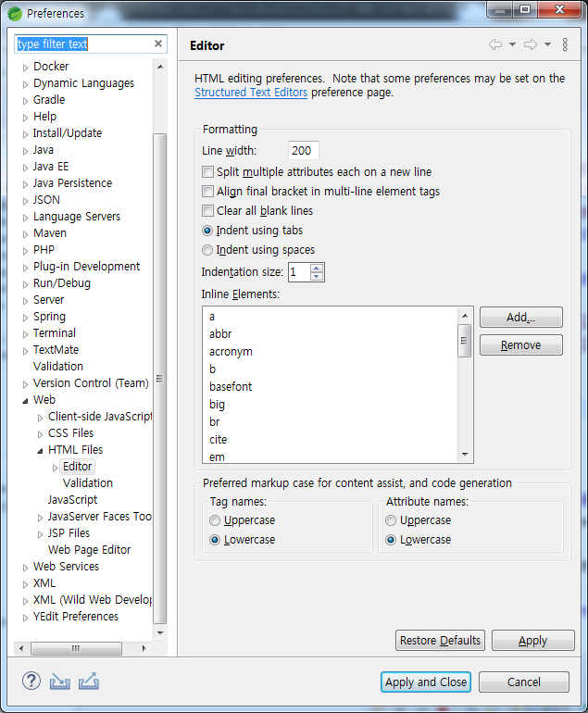Expand the Docker tree node
This screenshot has height=713, width=588.
click(x=26, y=68)
